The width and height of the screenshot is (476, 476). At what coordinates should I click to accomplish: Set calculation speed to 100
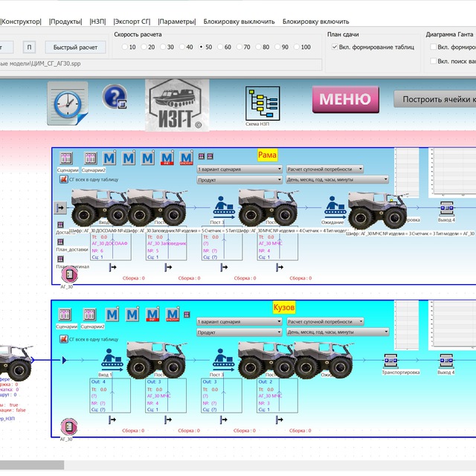(297, 47)
